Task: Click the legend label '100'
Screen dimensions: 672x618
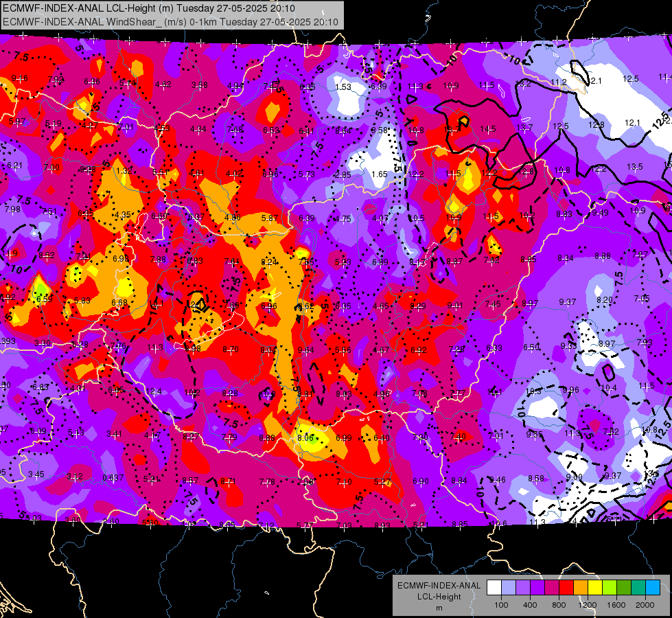Action: click(501, 605)
